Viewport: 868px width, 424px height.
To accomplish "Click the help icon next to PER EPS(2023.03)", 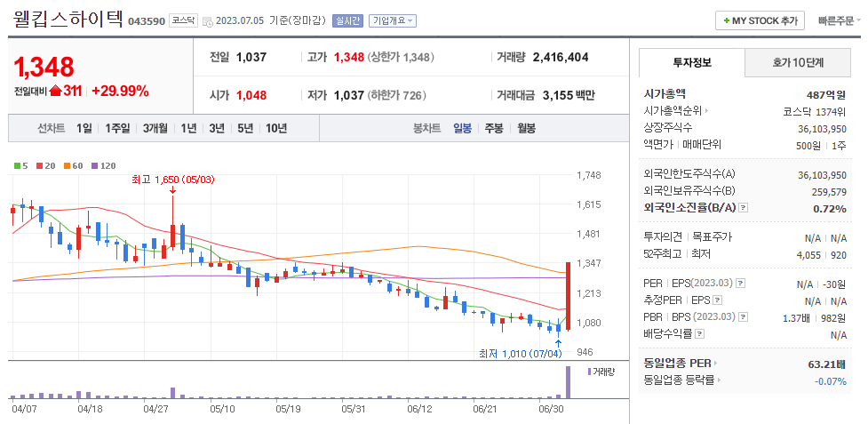I will [x=741, y=284].
